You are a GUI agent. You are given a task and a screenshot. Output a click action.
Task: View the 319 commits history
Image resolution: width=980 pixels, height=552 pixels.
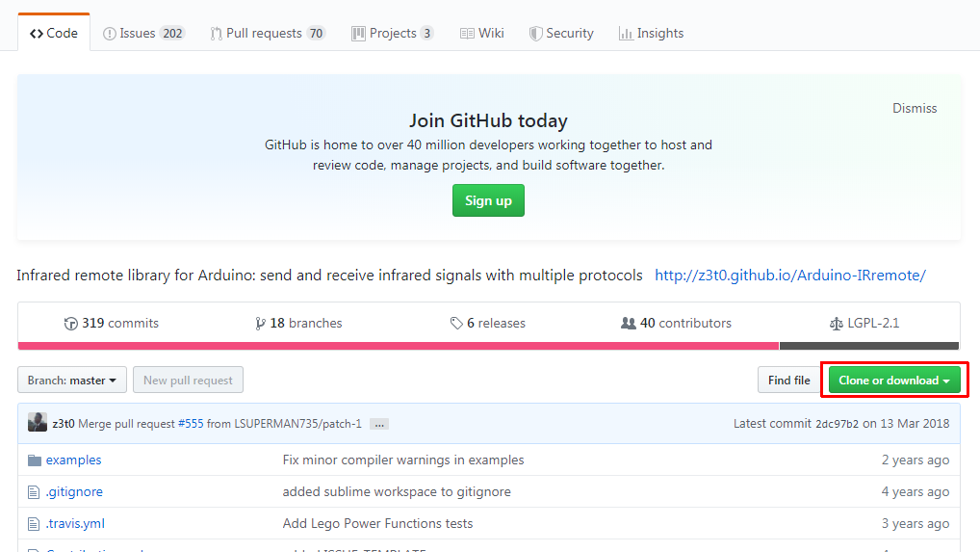[112, 323]
